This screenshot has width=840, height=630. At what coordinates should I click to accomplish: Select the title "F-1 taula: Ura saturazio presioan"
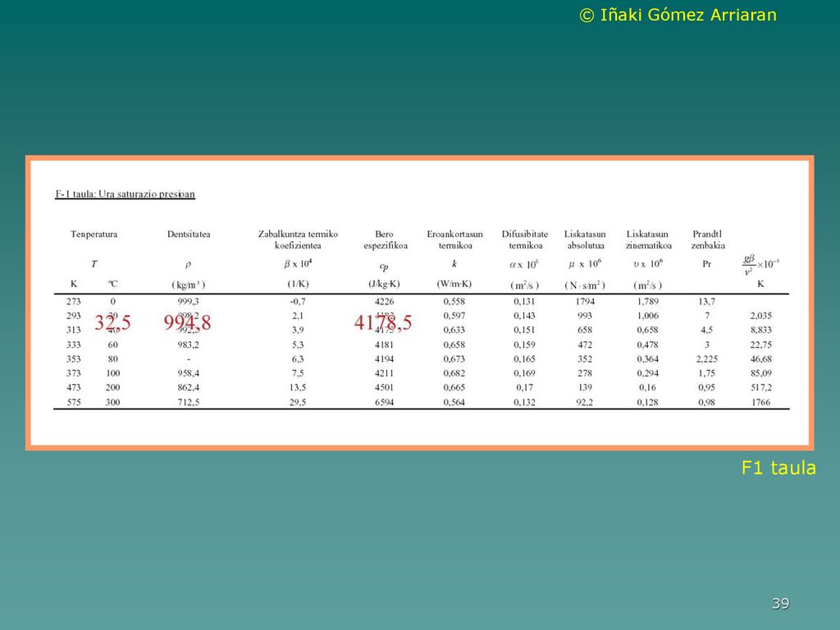(125, 194)
